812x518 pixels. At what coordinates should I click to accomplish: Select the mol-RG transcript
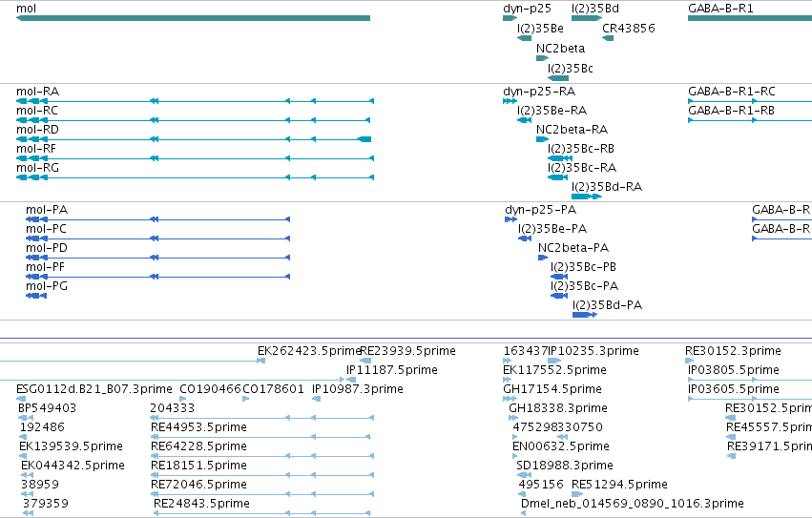tap(195, 177)
